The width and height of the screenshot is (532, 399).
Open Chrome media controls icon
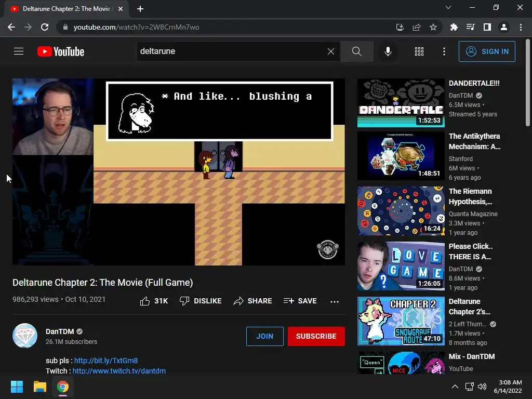click(x=471, y=27)
